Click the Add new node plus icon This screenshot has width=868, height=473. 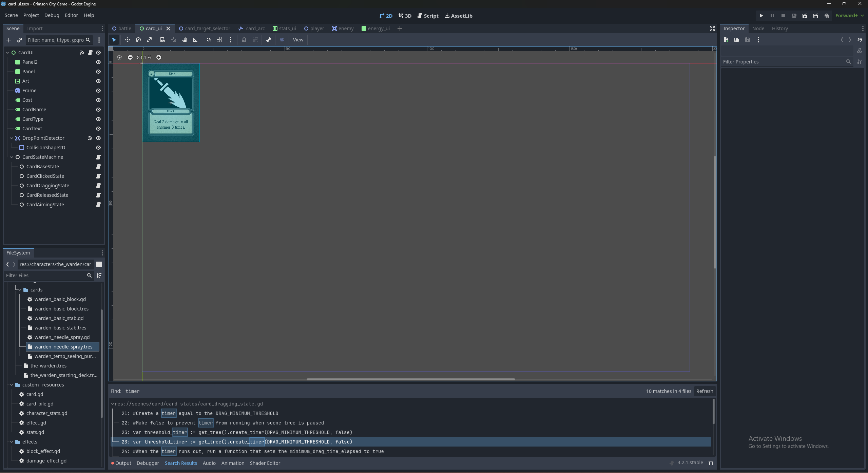coord(9,40)
